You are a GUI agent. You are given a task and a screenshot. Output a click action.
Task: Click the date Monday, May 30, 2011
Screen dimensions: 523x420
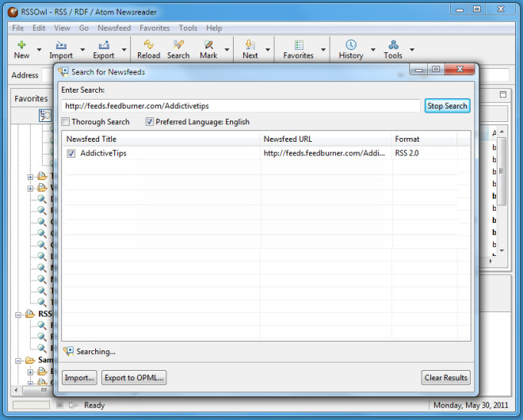[x=471, y=405]
